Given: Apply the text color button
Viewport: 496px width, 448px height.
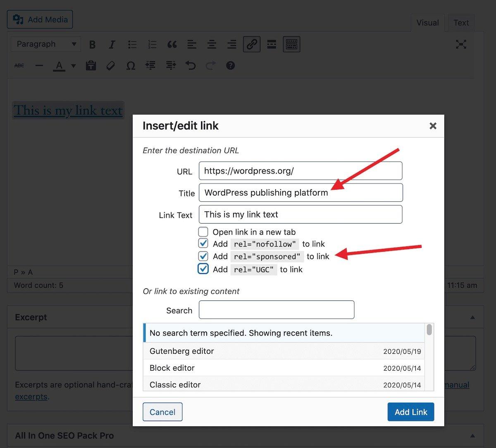Looking at the screenshot, I should coord(60,65).
